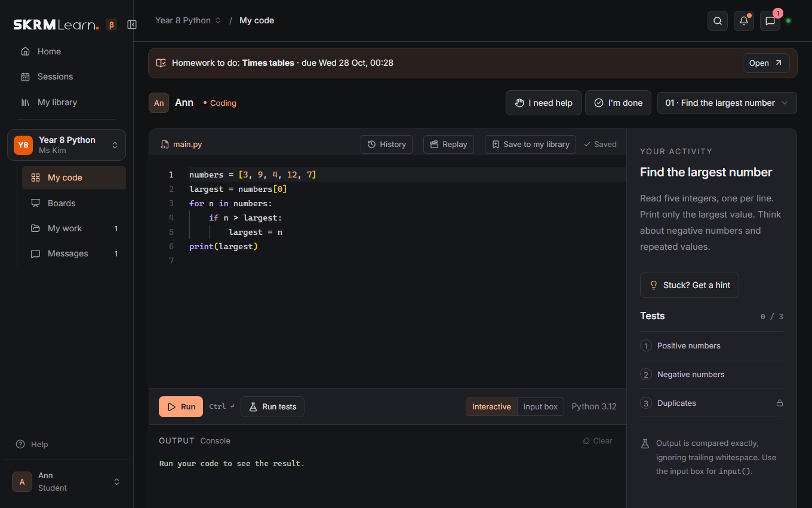Click Stuck? Get a hint
Screen dimensions: 812x508
[x=689, y=285]
